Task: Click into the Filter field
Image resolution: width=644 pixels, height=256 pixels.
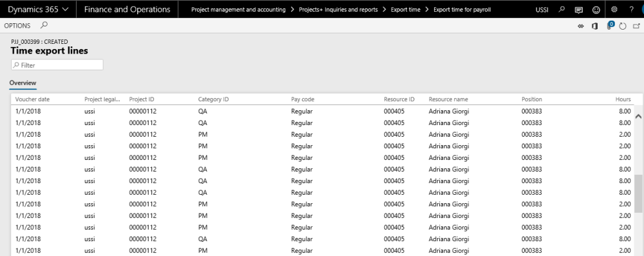Action: 57,65
